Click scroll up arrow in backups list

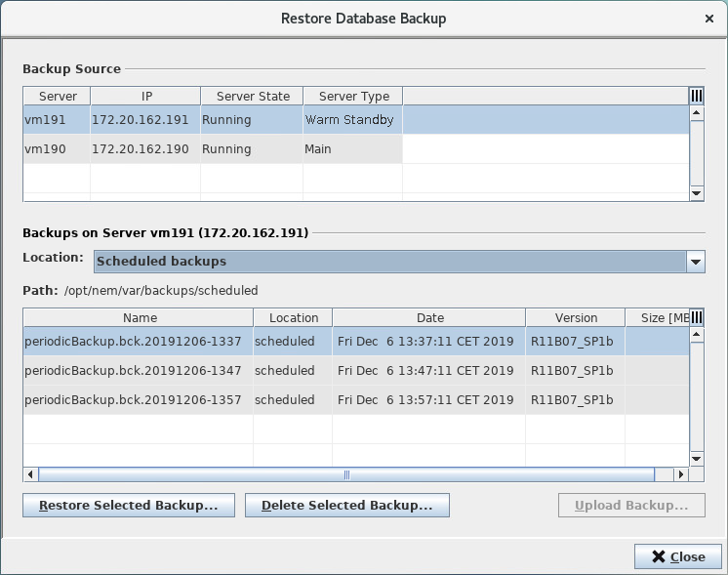point(697,335)
